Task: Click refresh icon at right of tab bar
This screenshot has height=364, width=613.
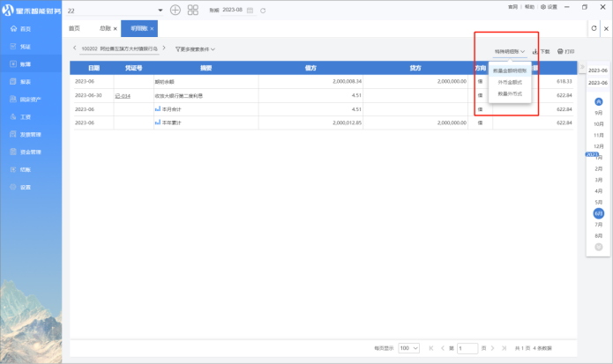Action: click(x=594, y=28)
